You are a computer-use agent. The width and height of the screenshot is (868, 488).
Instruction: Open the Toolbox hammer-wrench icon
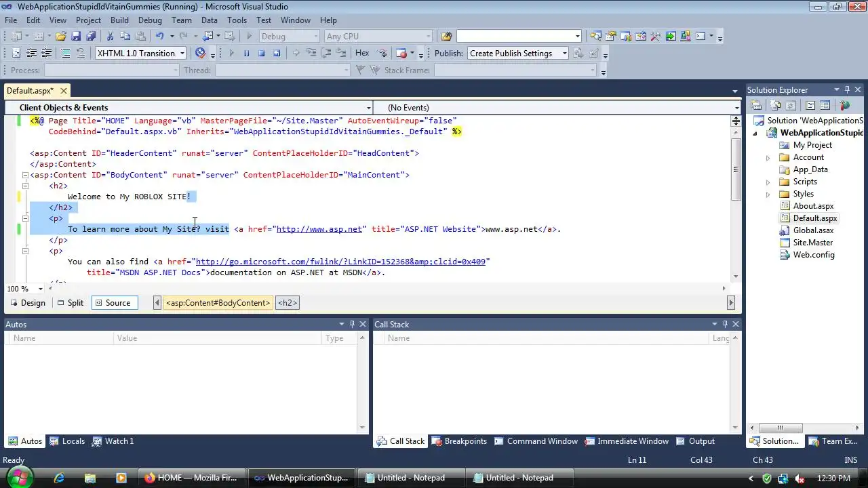(x=656, y=37)
